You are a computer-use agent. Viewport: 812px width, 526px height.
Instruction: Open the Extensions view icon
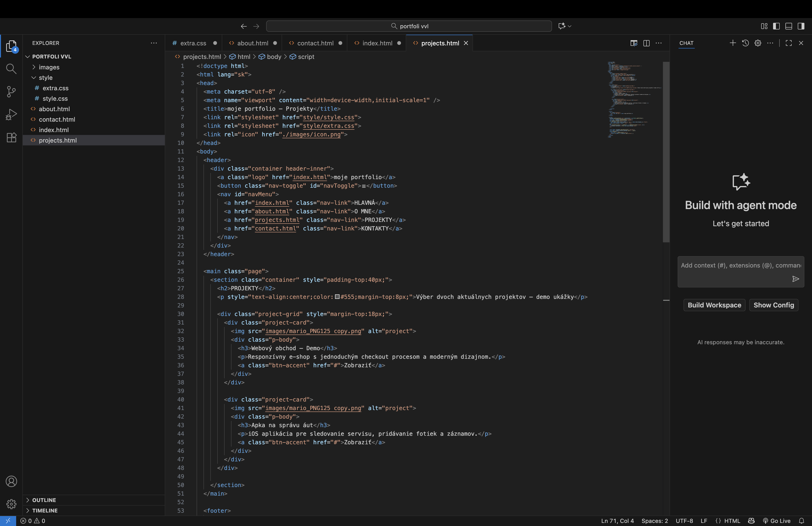click(11, 137)
